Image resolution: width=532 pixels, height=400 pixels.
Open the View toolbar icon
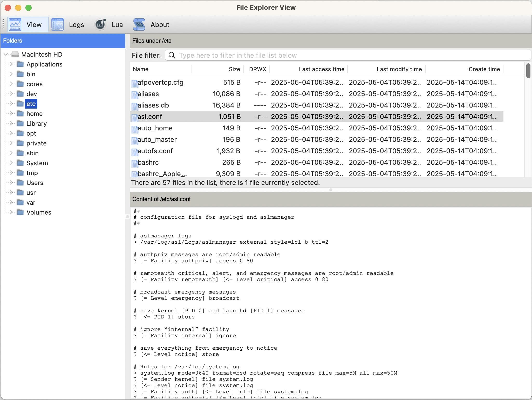[15, 24]
